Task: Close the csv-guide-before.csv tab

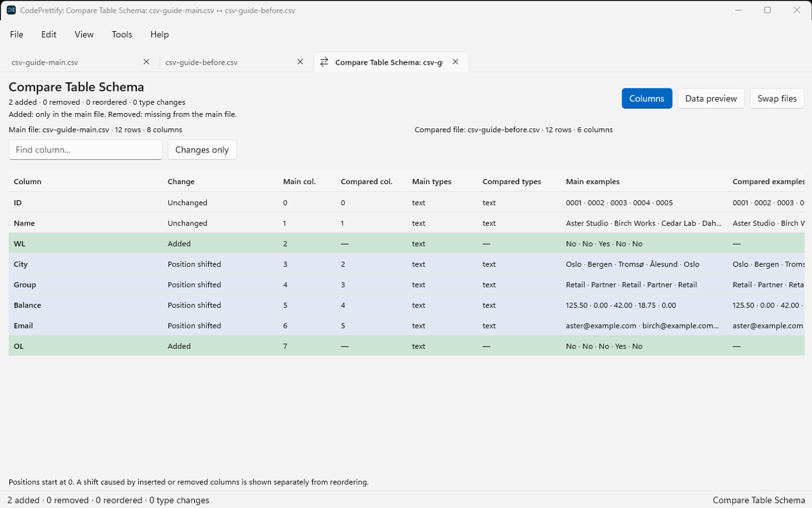Action: click(301, 62)
